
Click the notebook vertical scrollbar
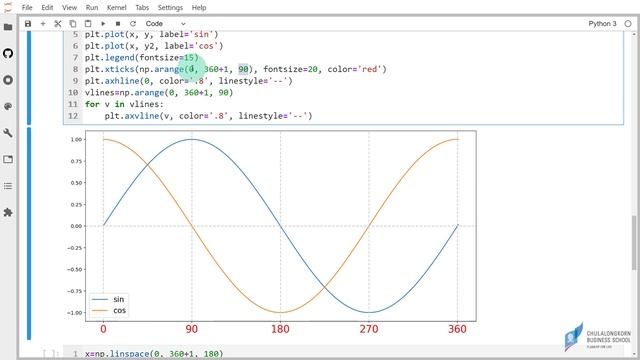[634, 242]
